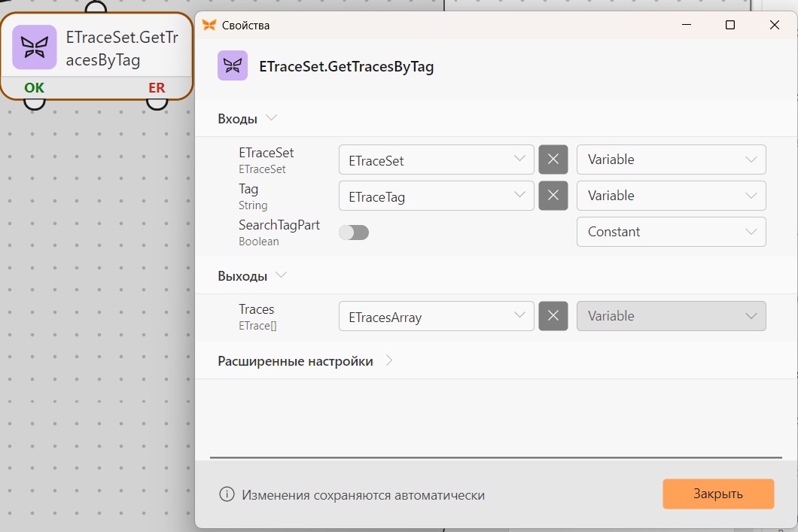Toggle the SearchTagPart boolean switch
The width and height of the screenshot is (798, 532).
[354, 233]
